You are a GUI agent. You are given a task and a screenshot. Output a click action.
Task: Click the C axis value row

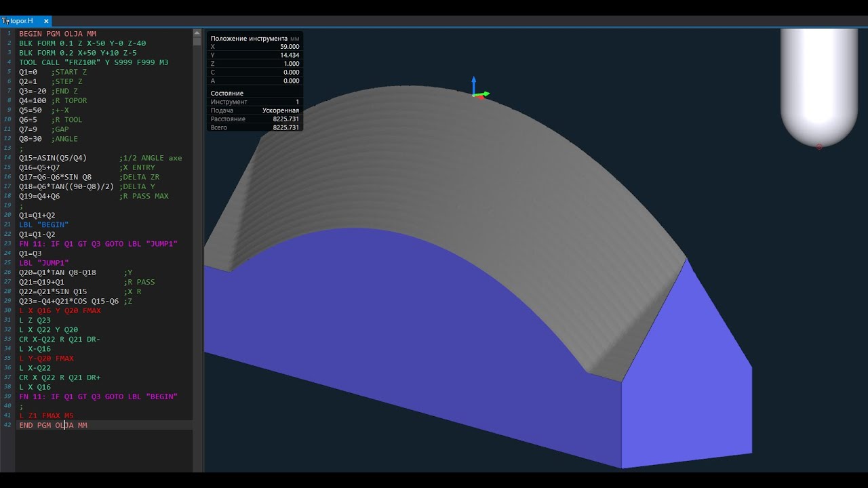click(255, 72)
